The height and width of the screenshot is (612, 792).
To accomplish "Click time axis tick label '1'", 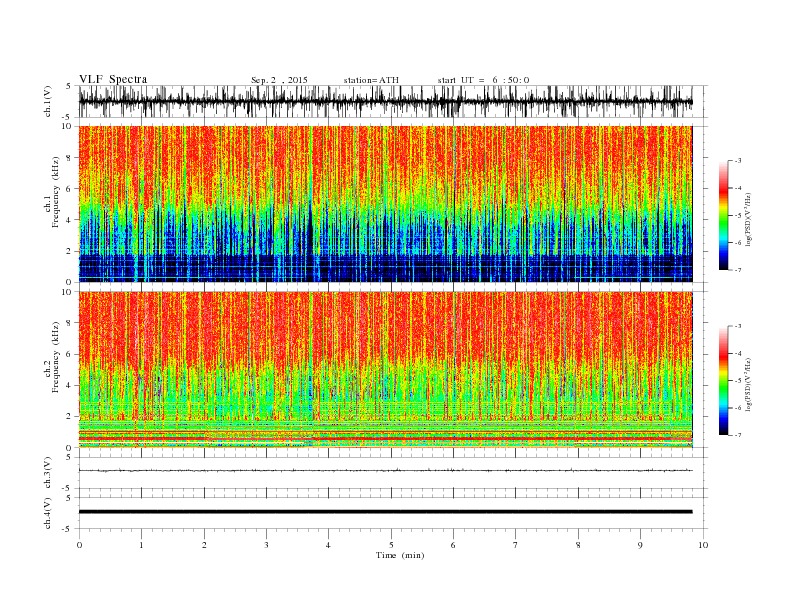I will (141, 545).
